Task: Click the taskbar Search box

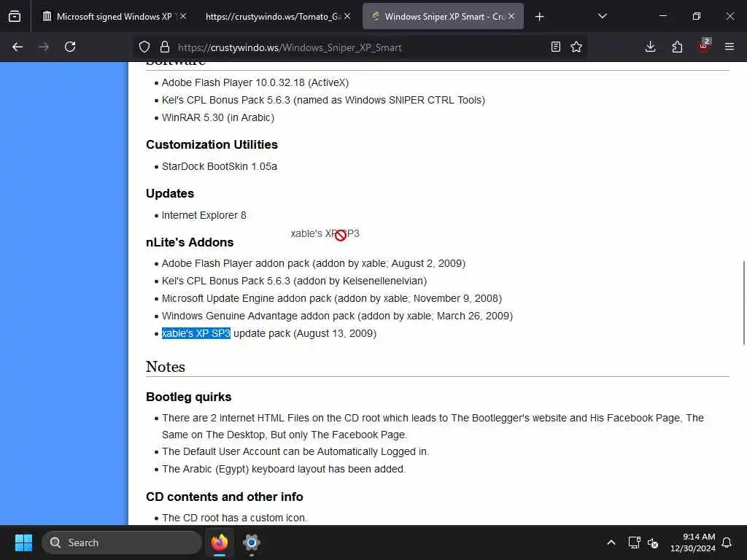Action: point(122,542)
